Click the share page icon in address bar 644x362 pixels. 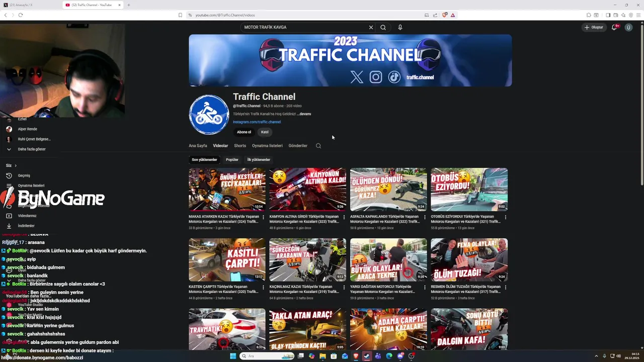pos(435,15)
